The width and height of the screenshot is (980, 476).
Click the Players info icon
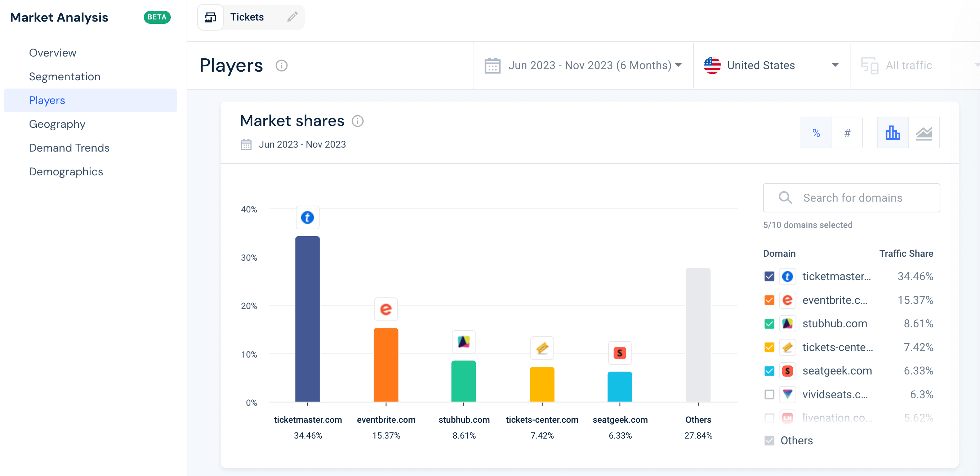click(x=281, y=66)
